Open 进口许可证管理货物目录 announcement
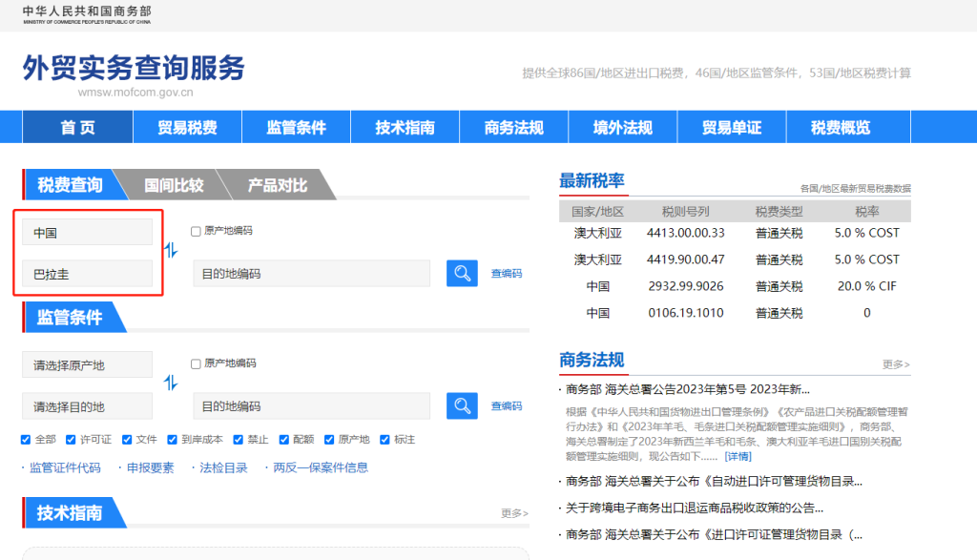The width and height of the screenshot is (977, 560). 714,535
